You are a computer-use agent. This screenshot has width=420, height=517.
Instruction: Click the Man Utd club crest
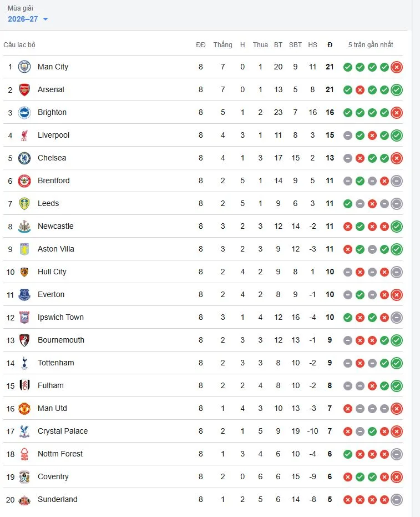point(24,409)
